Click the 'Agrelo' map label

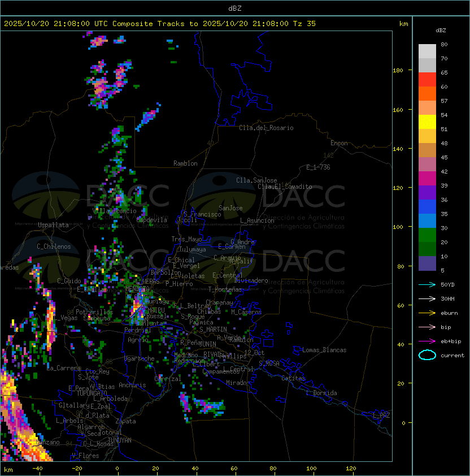(x=138, y=340)
